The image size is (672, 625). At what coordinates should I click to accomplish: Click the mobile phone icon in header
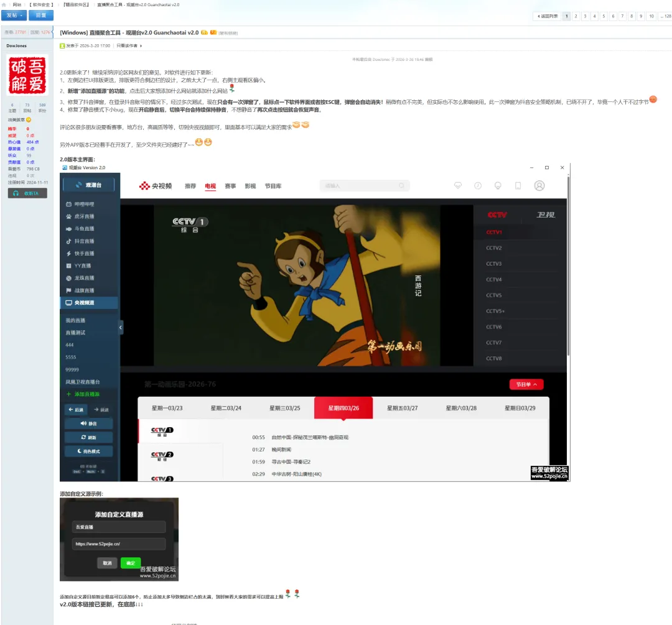point(518,185)
